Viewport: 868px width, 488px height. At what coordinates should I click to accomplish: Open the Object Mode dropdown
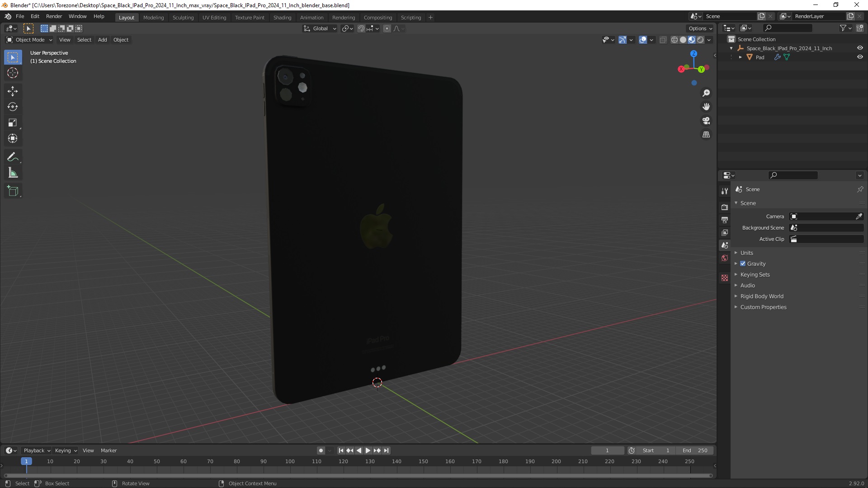(29, 40)
